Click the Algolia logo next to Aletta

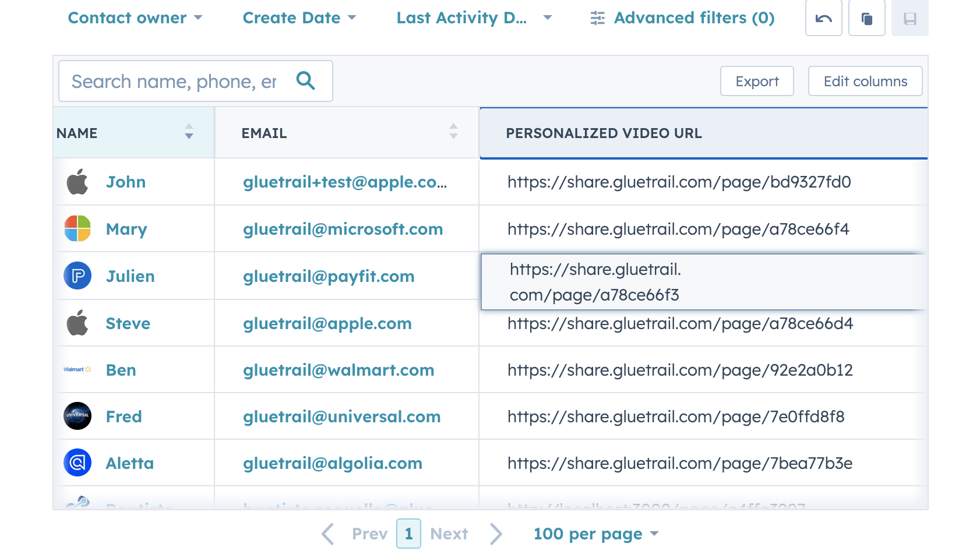point(77,463)
